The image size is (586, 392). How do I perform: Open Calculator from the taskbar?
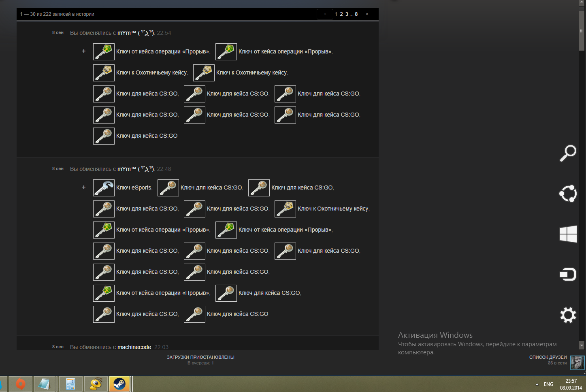click(x=70, y=384)
